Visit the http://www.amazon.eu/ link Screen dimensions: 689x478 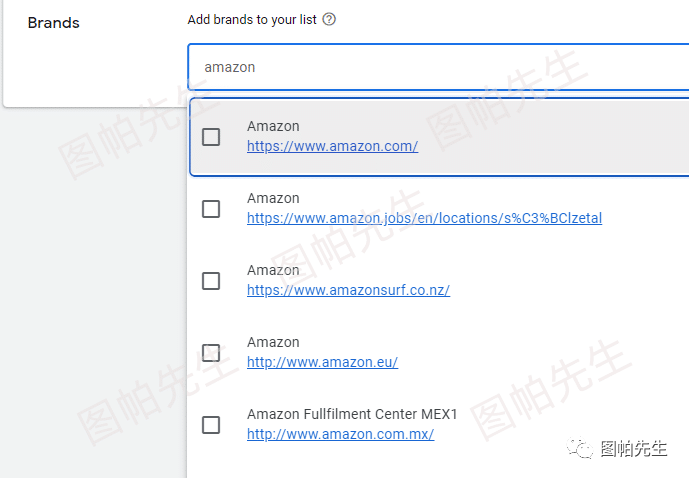tap(323, 362)
